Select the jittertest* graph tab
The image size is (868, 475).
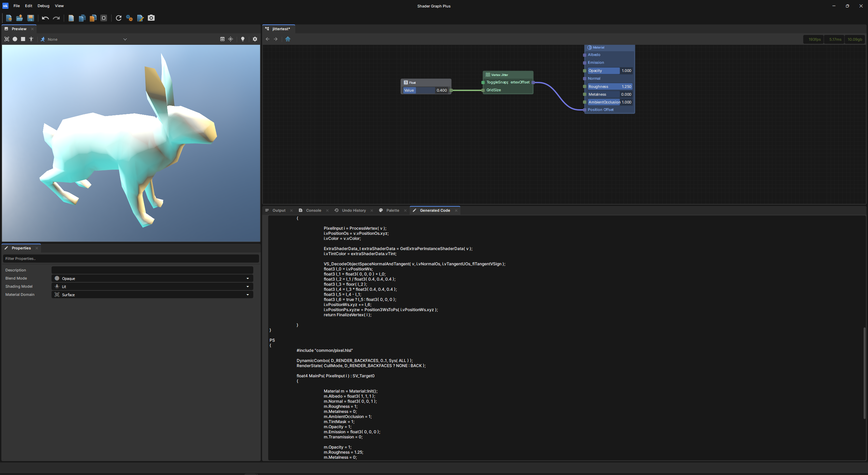[x=281, y=29]
